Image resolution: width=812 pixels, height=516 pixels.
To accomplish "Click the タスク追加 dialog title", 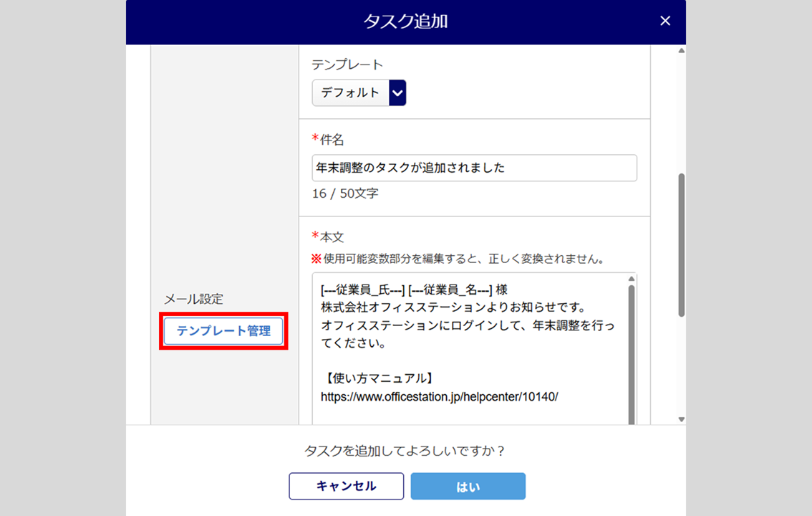I will pos(405,21).
